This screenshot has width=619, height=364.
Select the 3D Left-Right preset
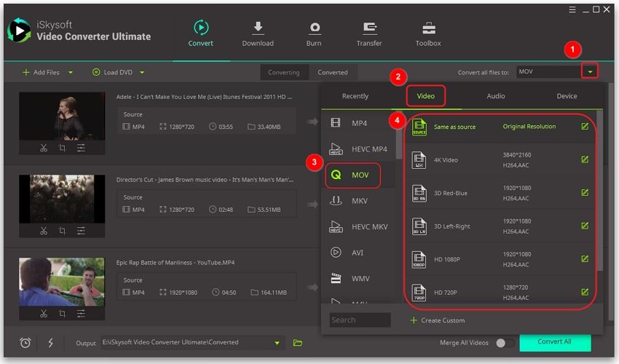(x=500, y=226)
